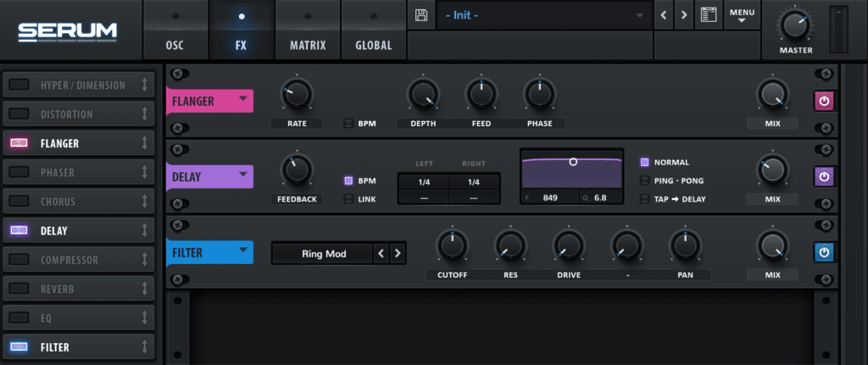
Task: Open the Delay module dropdown arrow
Action: click(x=242, y=174)
